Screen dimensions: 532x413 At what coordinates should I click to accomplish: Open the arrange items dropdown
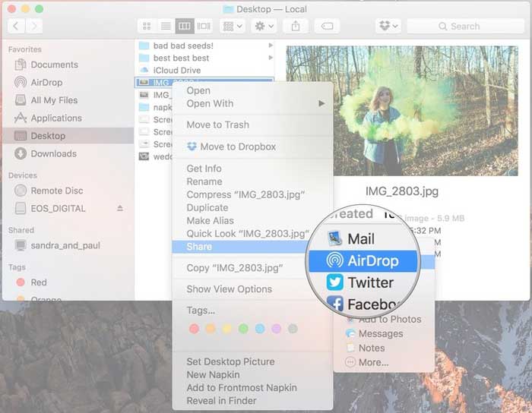pos(233,26)
